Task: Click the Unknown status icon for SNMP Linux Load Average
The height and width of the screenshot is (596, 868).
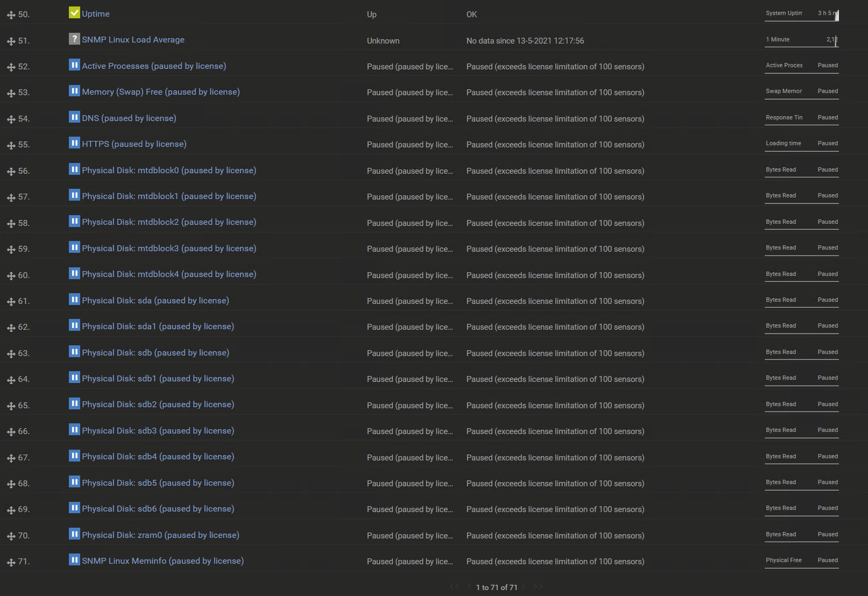Action: tap(74, 39)
